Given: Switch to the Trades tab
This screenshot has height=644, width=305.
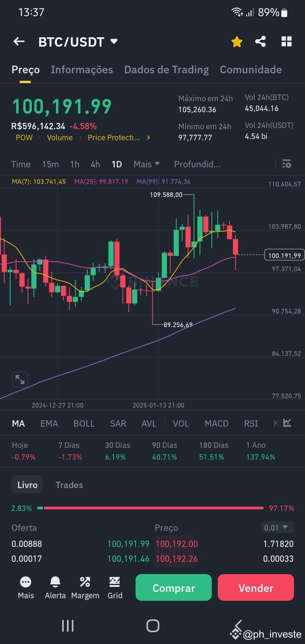Looking at the screenshot, I should click(69, 485).
